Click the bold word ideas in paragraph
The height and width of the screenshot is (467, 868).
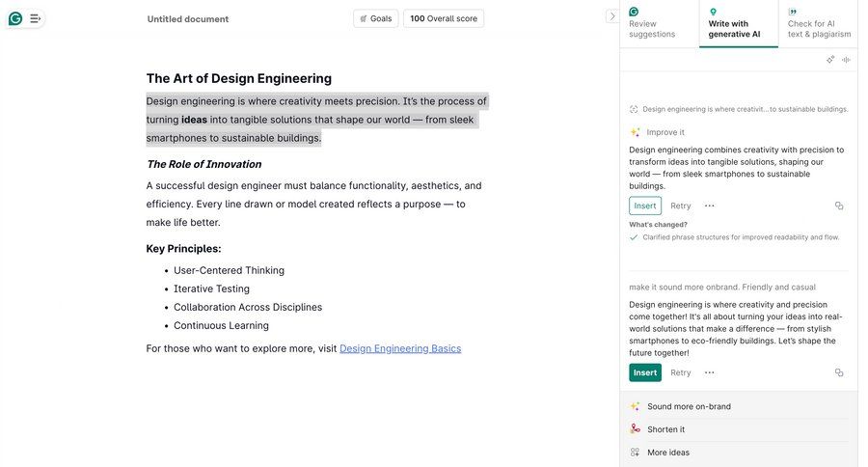point(194,120)
